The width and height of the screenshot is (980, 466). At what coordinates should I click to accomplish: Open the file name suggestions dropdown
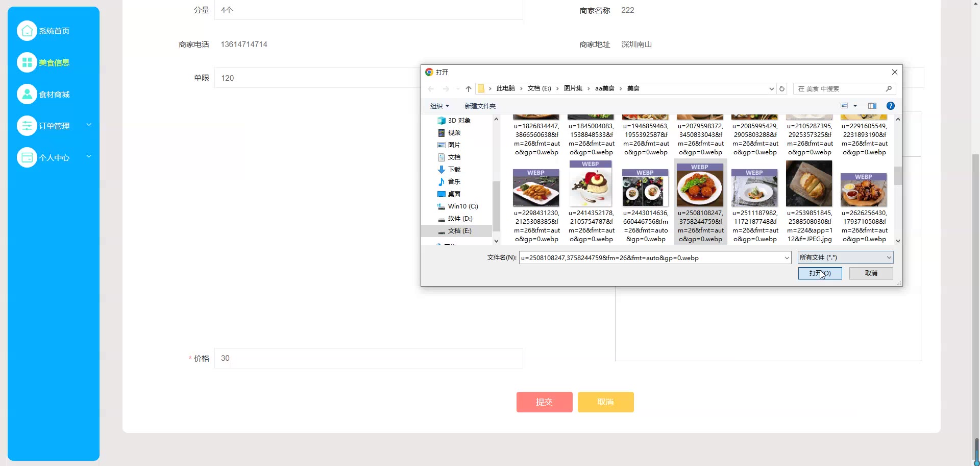point(787,258)
